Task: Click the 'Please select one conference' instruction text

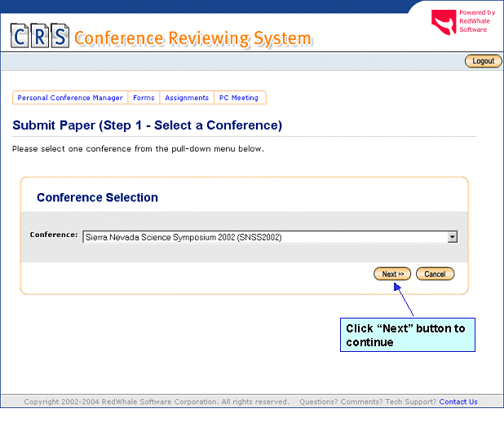Action: click(138, 149)
